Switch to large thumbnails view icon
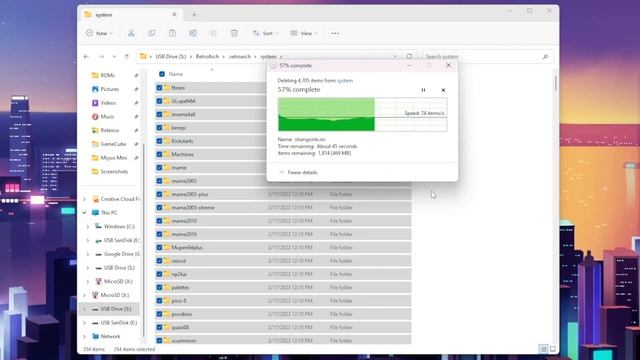 click(553, 349)
